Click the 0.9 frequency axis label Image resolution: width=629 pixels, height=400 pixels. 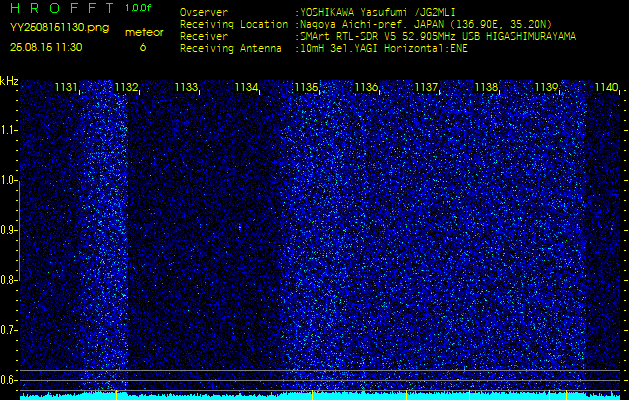tap(8, 230)
